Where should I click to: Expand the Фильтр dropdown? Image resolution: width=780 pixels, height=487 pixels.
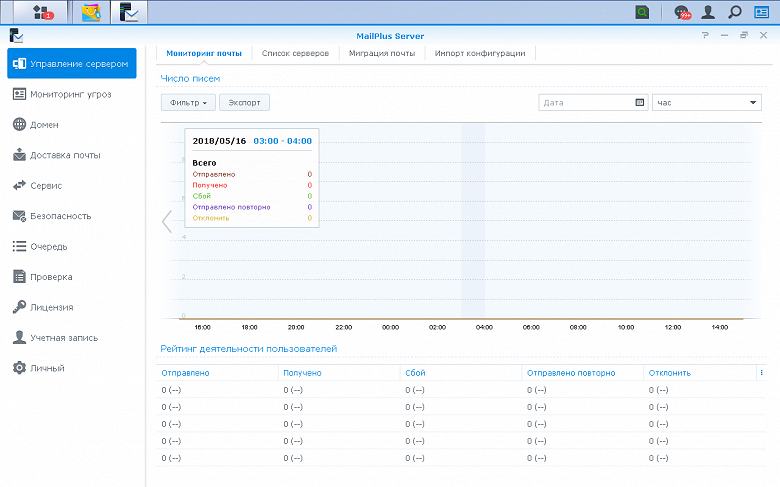tap(188, 102)
